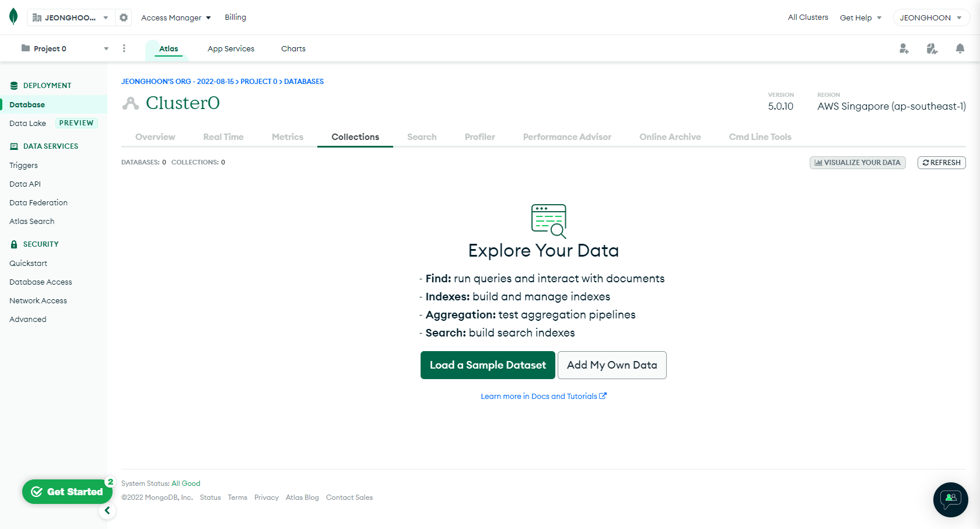Open the Overview cluster tab

click(155, 137)
